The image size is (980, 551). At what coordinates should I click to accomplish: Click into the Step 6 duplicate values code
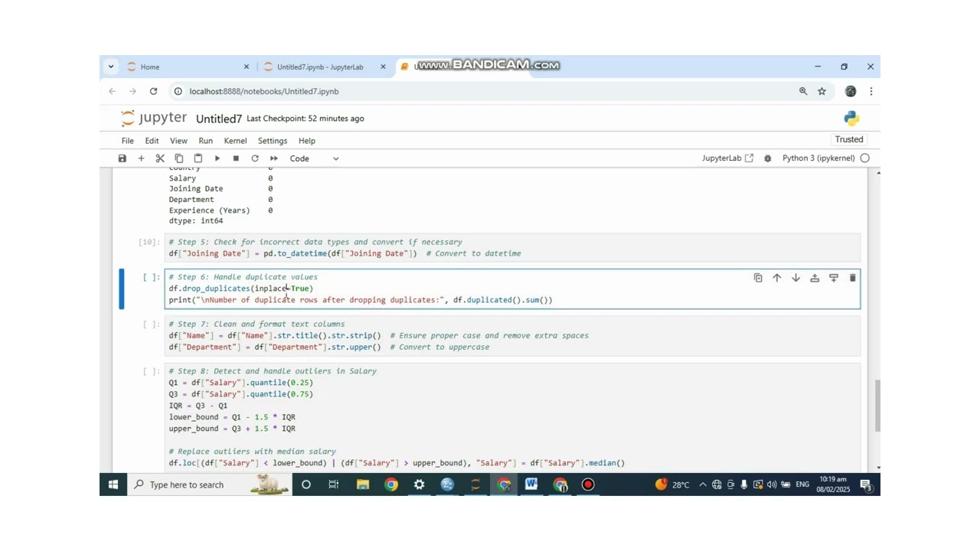512,289
